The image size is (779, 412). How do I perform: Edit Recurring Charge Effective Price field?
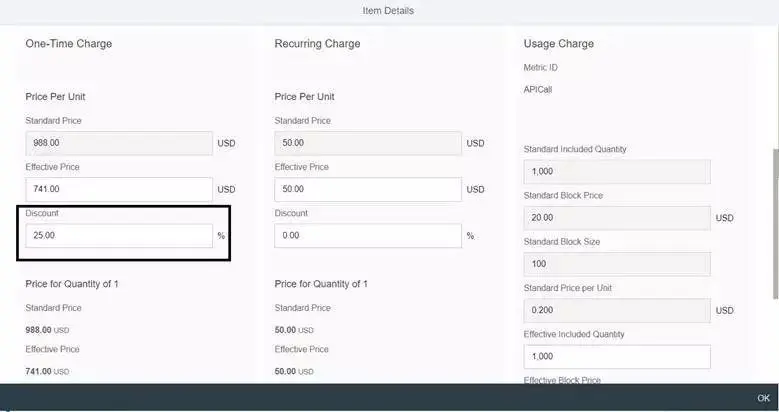[x=368, y=189]
